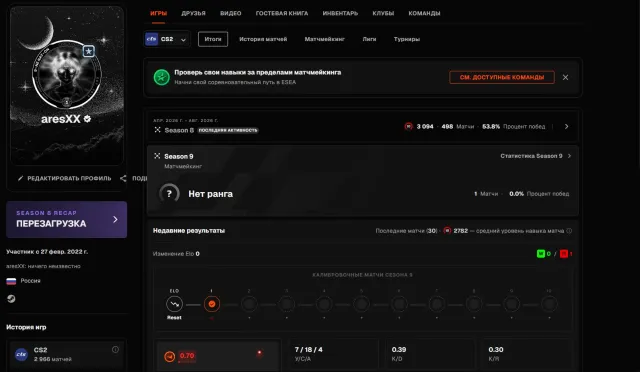Select calibration match 10 marker

(549, 304)
